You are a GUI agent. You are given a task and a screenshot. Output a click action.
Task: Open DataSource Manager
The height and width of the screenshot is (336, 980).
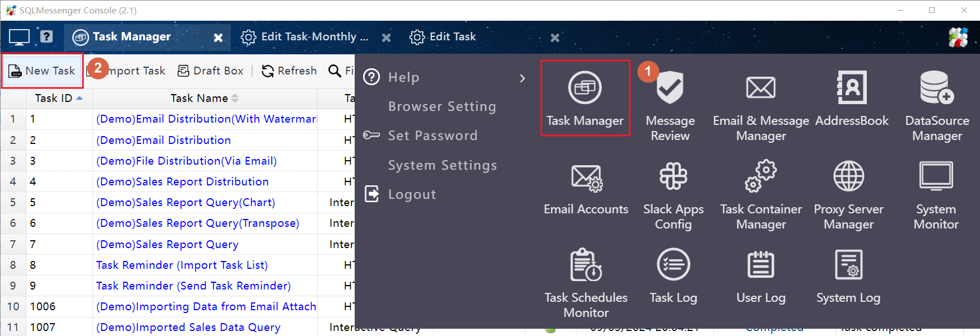[937, 106]
